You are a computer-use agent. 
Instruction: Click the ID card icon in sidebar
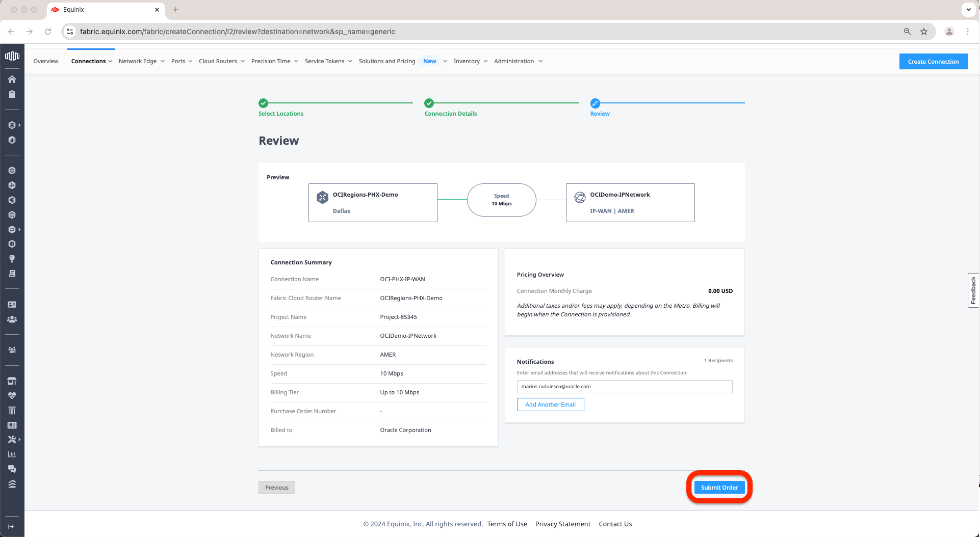click(12, 305)
